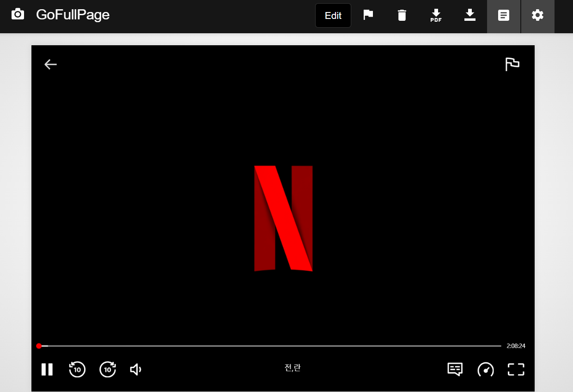Open the playback speed control

point(486,369)
